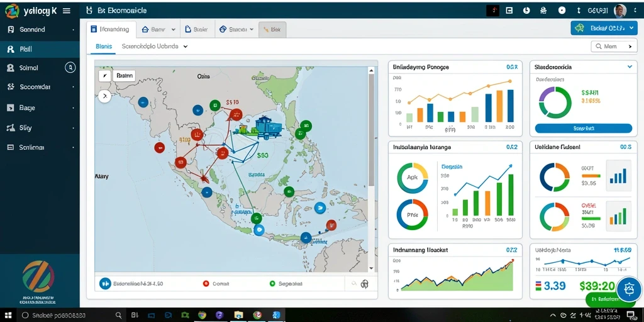Image resolution: width=644 pixels, height=322 pixels.
Task: Open the Stacai tab dropdown arrow
Action: click(x=251, y=30)
